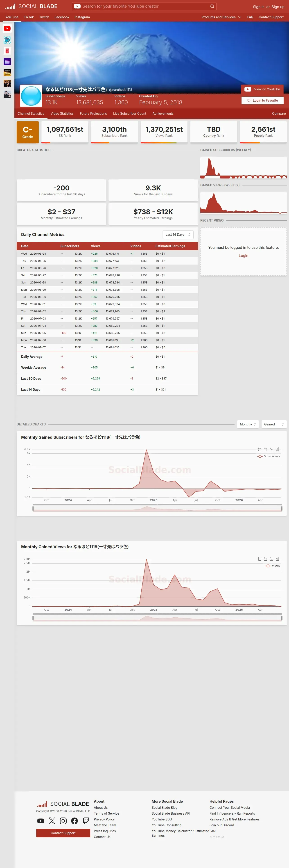289x868 pixels.
Task: Click the footer X (Twitter) icon
Action: click(x=52, y=821)
